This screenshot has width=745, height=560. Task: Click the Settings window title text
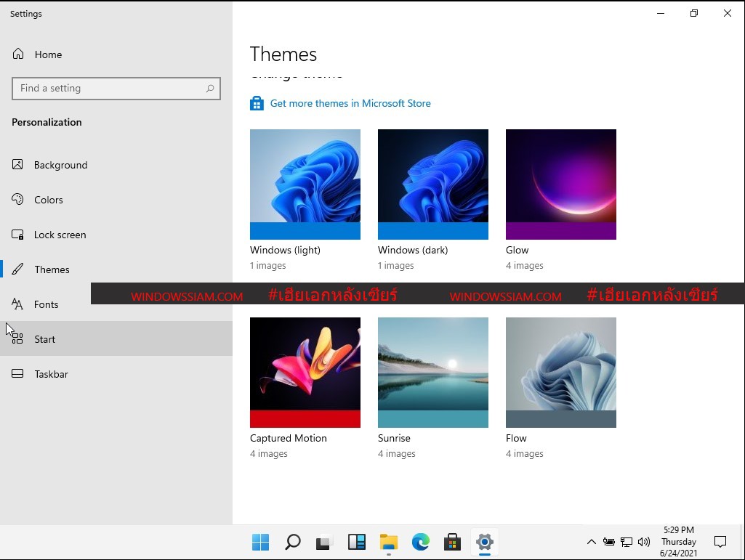[26, 14]
